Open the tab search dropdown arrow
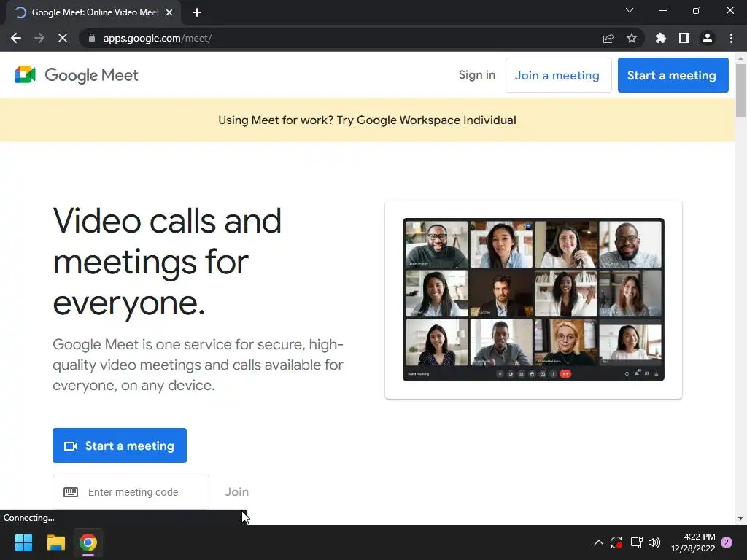Screen dimensions: 747x560 [630, 10]
